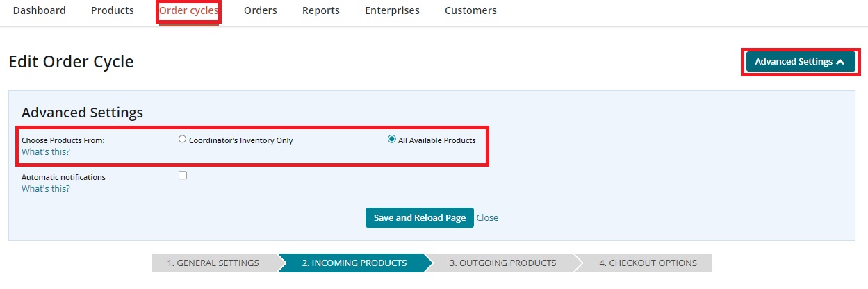Viewport: 868px width, 289px height.
Task: Choose the All Available Products radio
Action: pyautogui.click(x=391, y=139)
